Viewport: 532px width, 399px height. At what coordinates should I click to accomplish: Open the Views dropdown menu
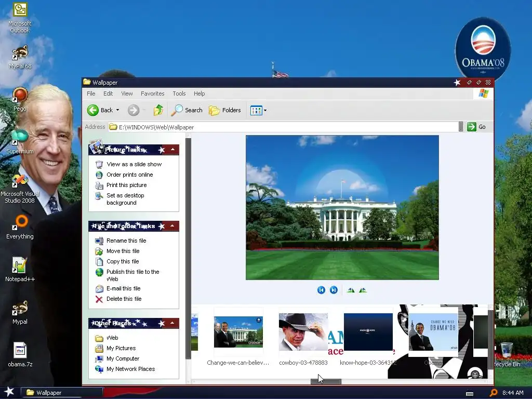(259, 110)
